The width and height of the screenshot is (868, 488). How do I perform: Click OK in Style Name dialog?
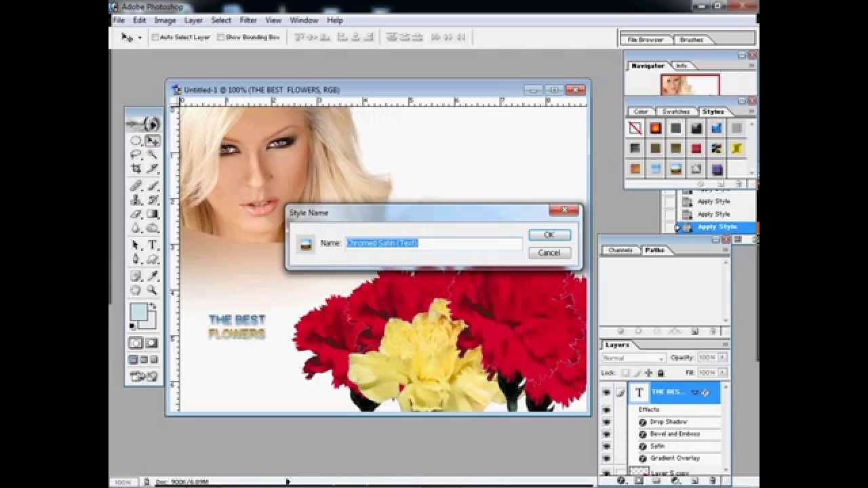(x=549, y=235)
